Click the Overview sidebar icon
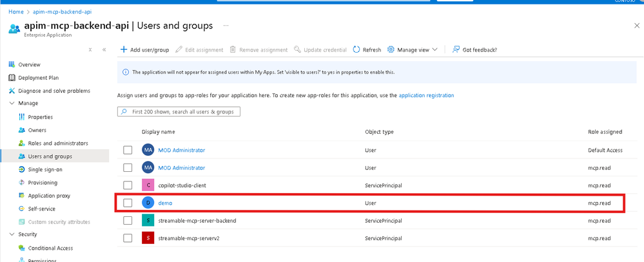Viewport: 644px width, 262px height. point(12,64)
